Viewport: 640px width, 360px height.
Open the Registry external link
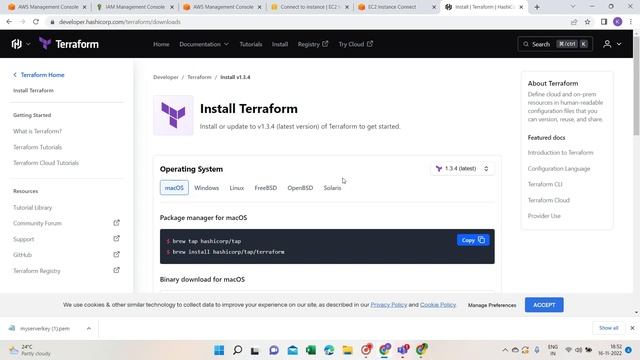(x=313, y=44)
